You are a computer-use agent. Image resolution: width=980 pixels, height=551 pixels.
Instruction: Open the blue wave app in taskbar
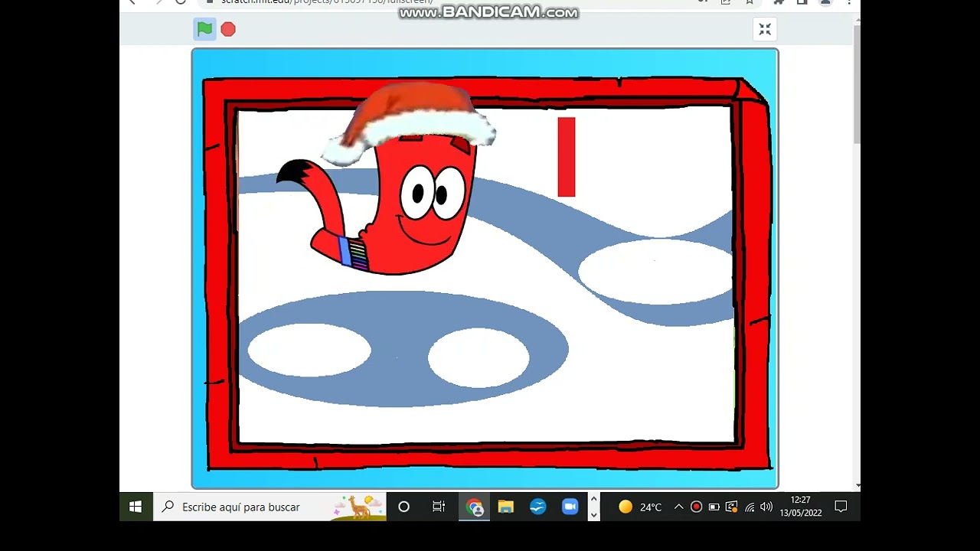pyautogui.click(x=538, y=507)
